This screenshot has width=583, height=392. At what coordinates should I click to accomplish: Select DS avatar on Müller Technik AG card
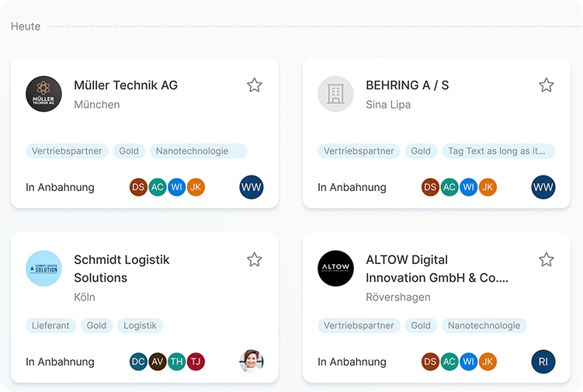[x=138, y=187]
